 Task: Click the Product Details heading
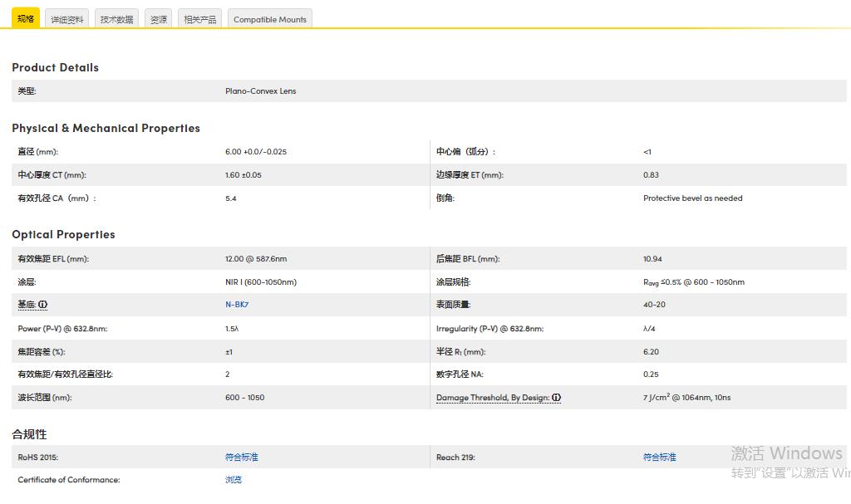pos(55,67)
